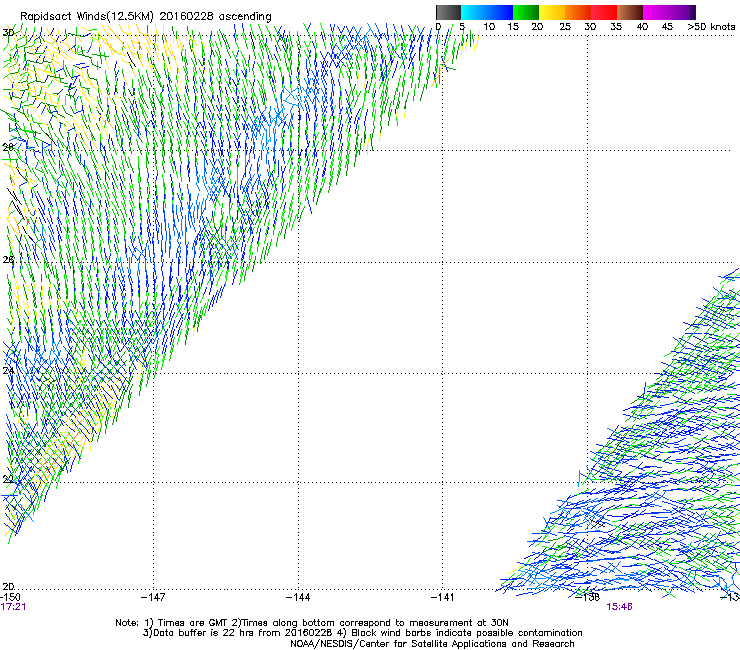The height and width of the screenshot is (650, 740).
Task: Pick the magenta 40-45 knots legend color
Action: (656, 12)
